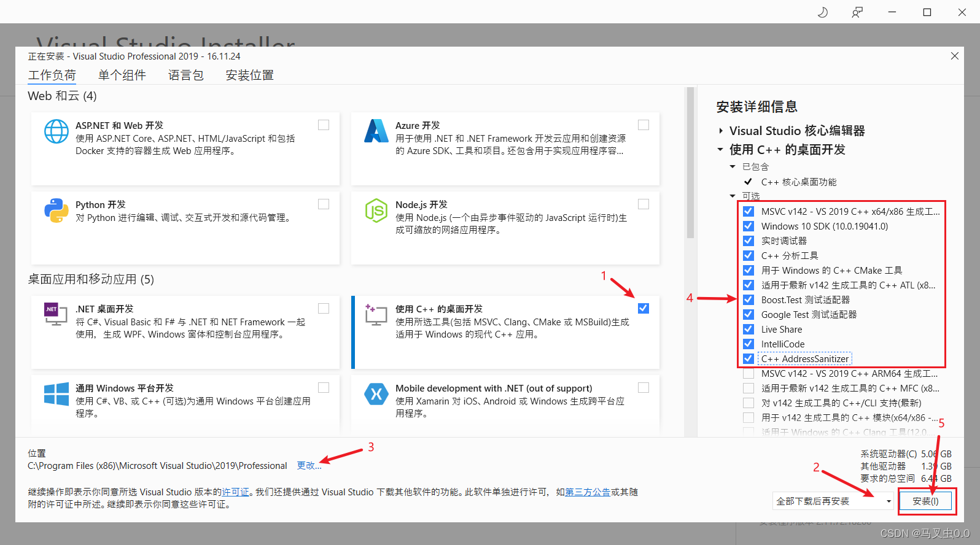
Task: Collapse 使用 C++ 的桌面开发 node
Action: pyautogui.click(x=720, y=149)
